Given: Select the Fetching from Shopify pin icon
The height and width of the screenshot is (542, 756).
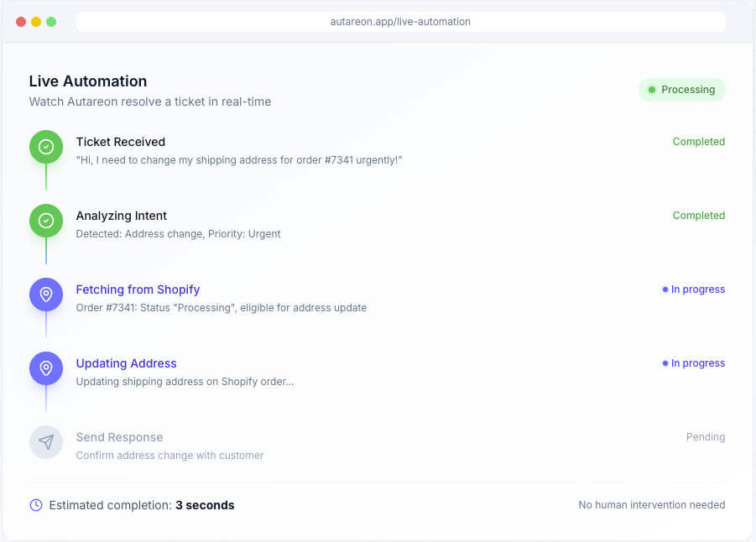Looking at the screenshot, I should 46,294.
